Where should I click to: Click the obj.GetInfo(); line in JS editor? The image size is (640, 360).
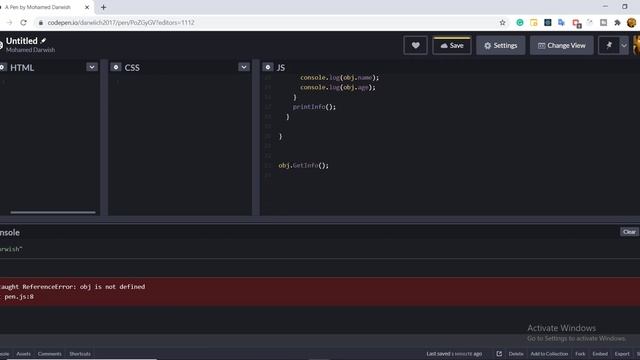(303, 165)
